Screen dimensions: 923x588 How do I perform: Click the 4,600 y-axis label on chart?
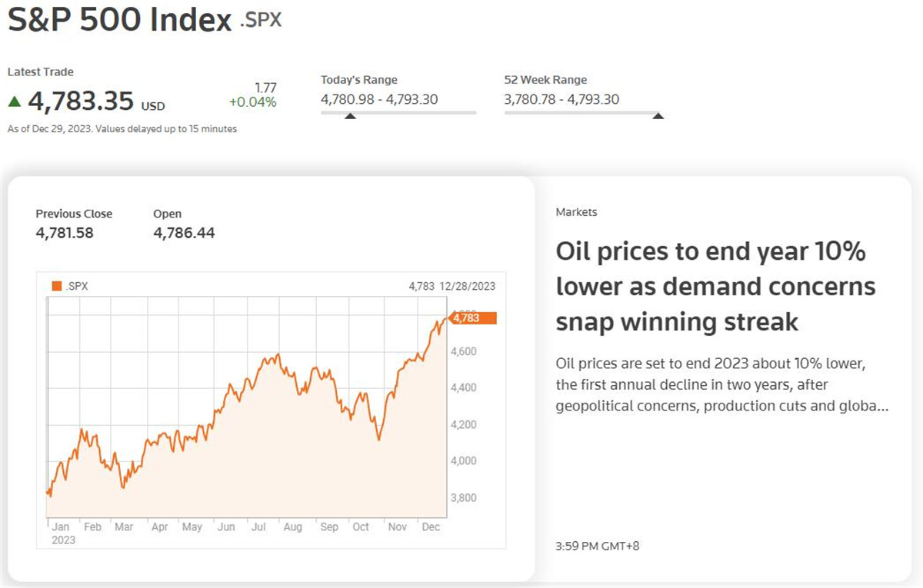(465, 351)
